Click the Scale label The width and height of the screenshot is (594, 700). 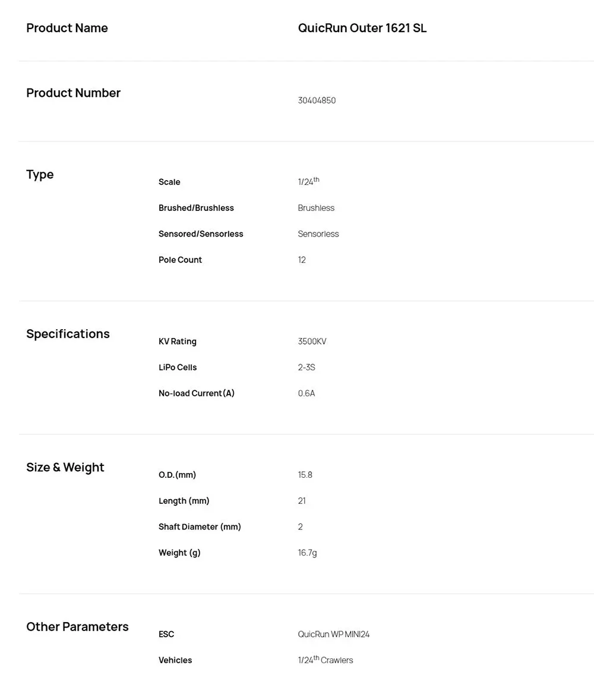tap(169, 182)
